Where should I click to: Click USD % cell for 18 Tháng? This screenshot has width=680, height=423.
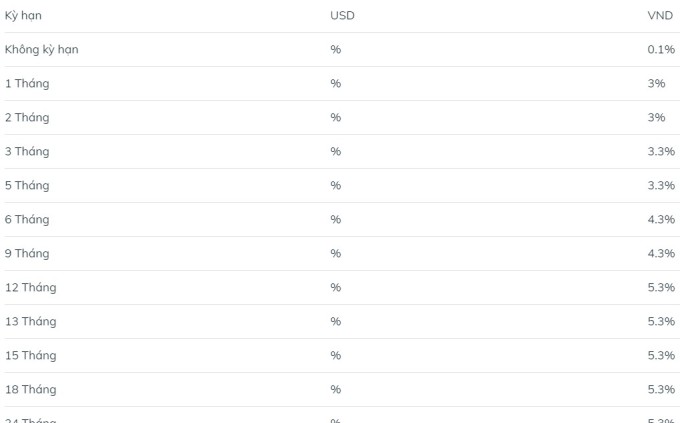click(335, 390)
